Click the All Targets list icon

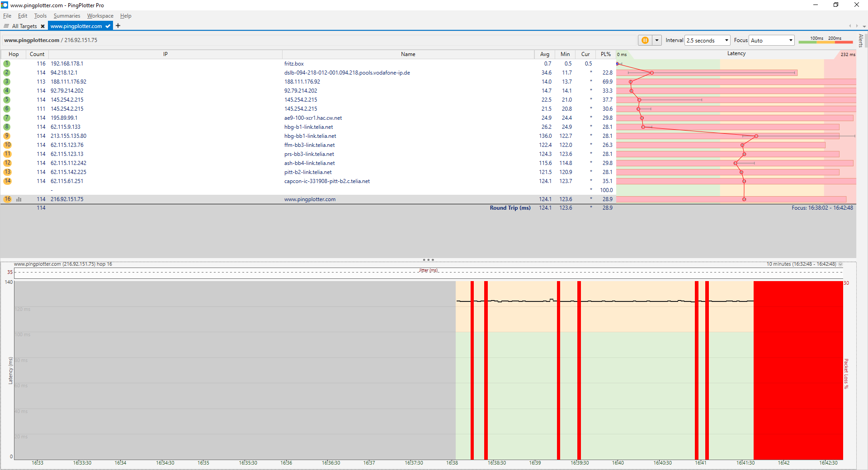click(x=6, y=26)
